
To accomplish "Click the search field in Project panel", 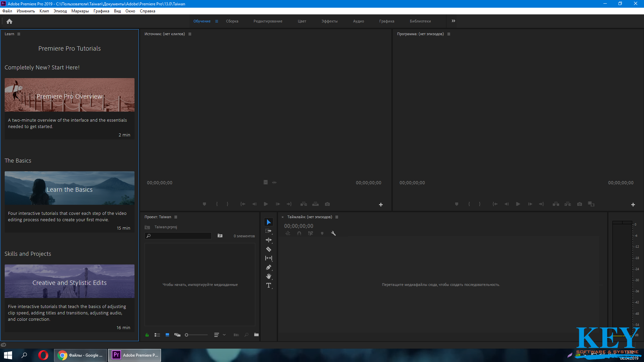I will (x=179, y=236).
